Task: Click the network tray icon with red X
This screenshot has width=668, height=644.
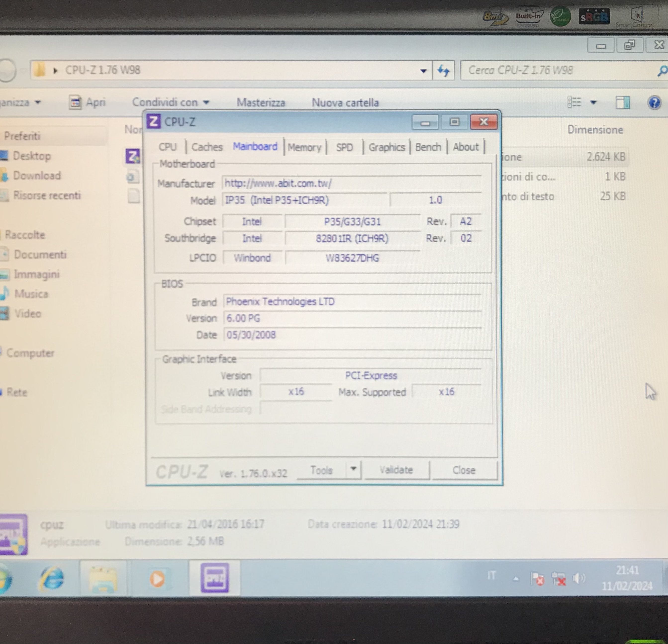Action: [x=559, y=579]
